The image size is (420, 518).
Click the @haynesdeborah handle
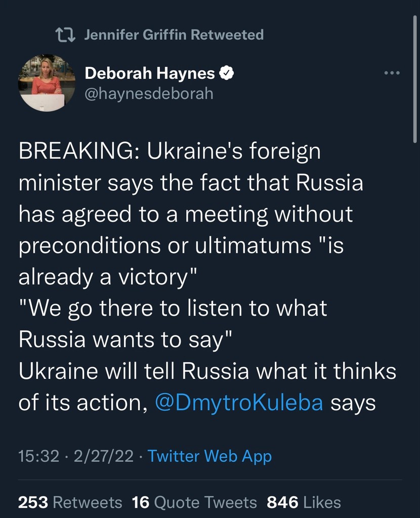(x=149, y=94)
